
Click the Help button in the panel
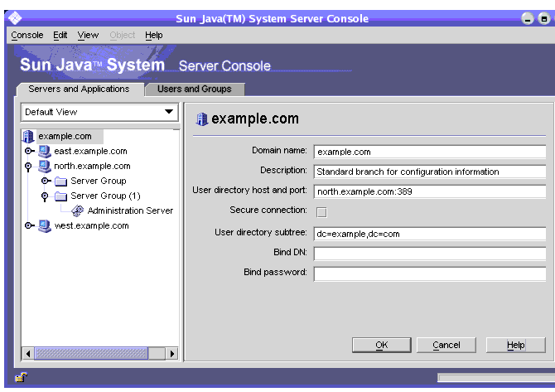(516, 346)
